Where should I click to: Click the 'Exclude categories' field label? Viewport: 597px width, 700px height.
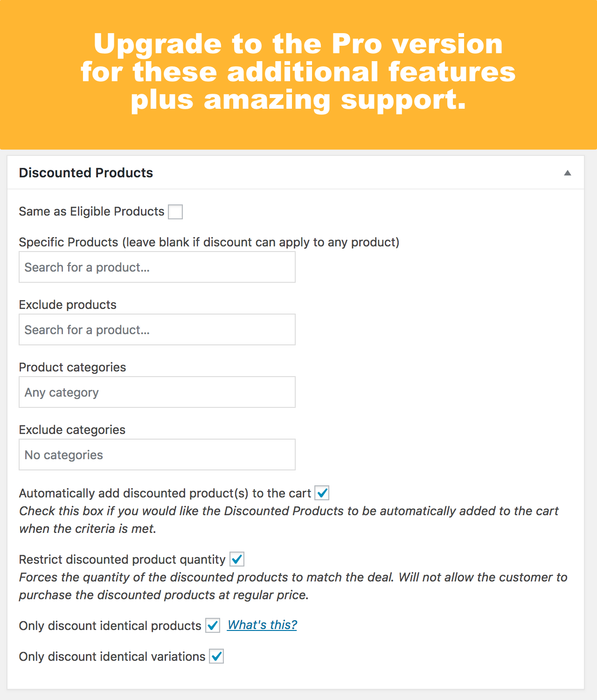point(72,430)
